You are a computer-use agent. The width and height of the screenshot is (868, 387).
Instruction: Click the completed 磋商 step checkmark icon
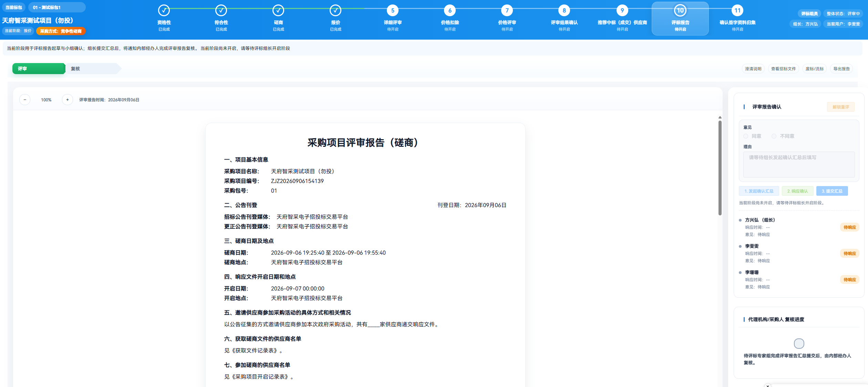(x=278, y=11)
